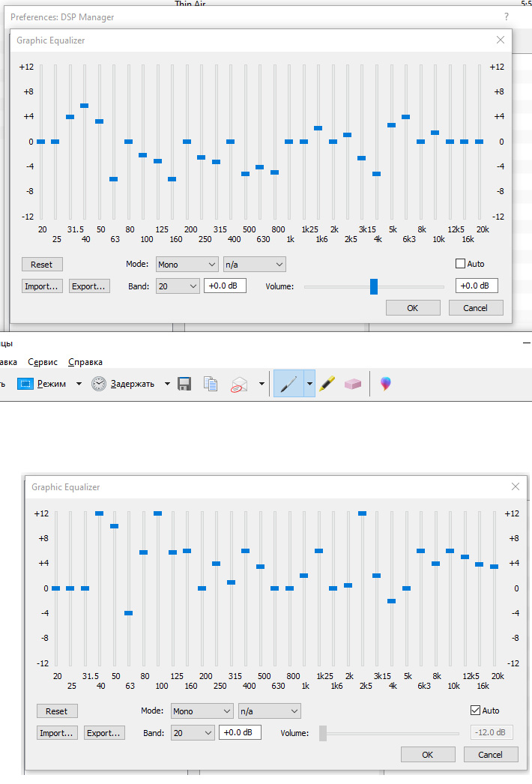Expand the pen options dropdown arrow
The height and width of the screenshot is (784, 532).
(309, 384)
